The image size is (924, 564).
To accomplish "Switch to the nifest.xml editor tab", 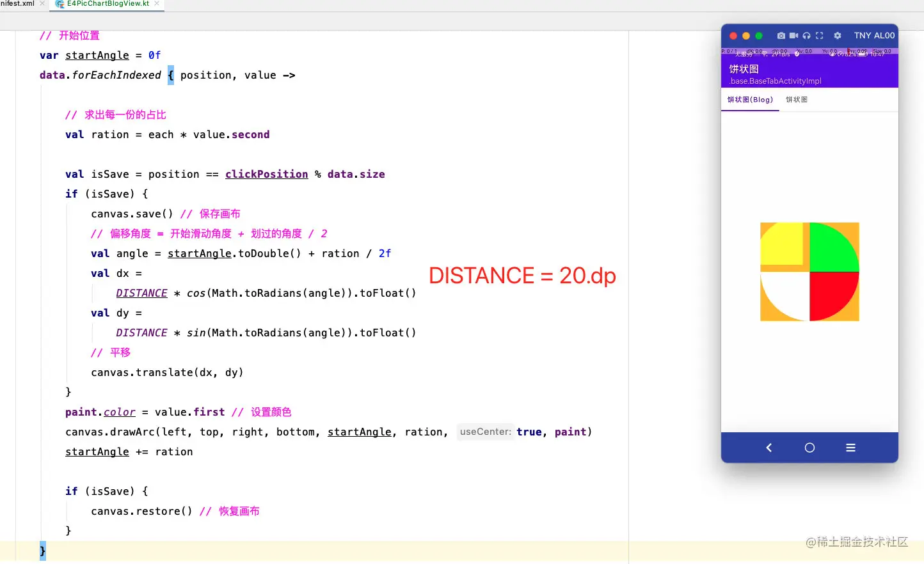I will [17, 3].
